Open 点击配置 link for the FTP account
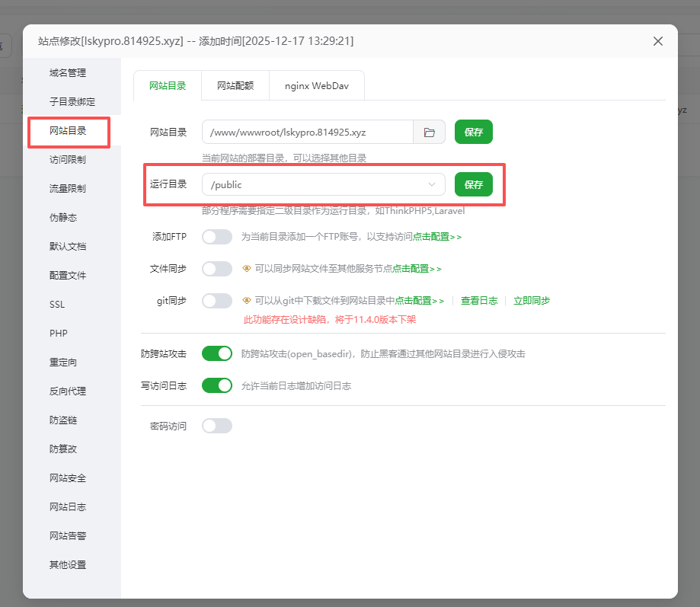Viewport: 700px width, 607px height. tap(430, 237)
